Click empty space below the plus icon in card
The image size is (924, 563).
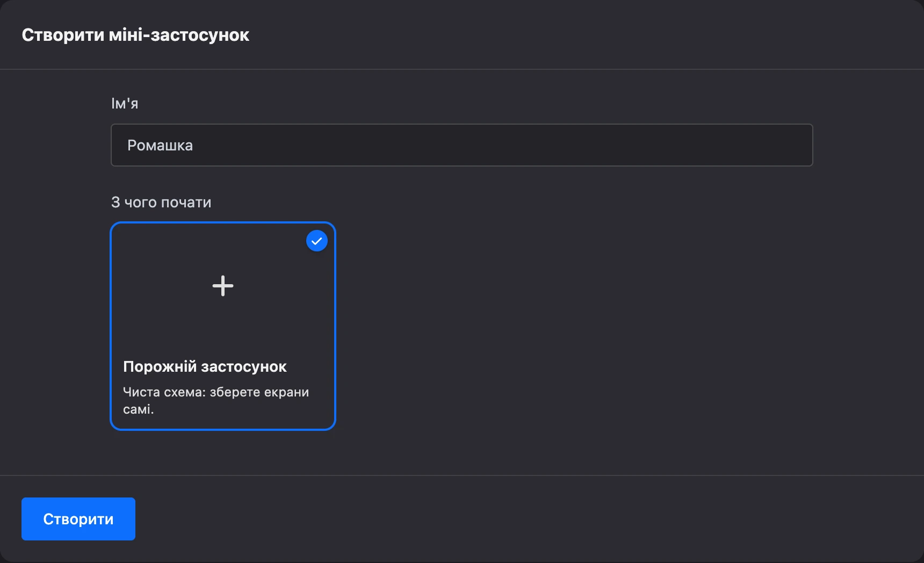pyautogui.click(x=223, y=325)
